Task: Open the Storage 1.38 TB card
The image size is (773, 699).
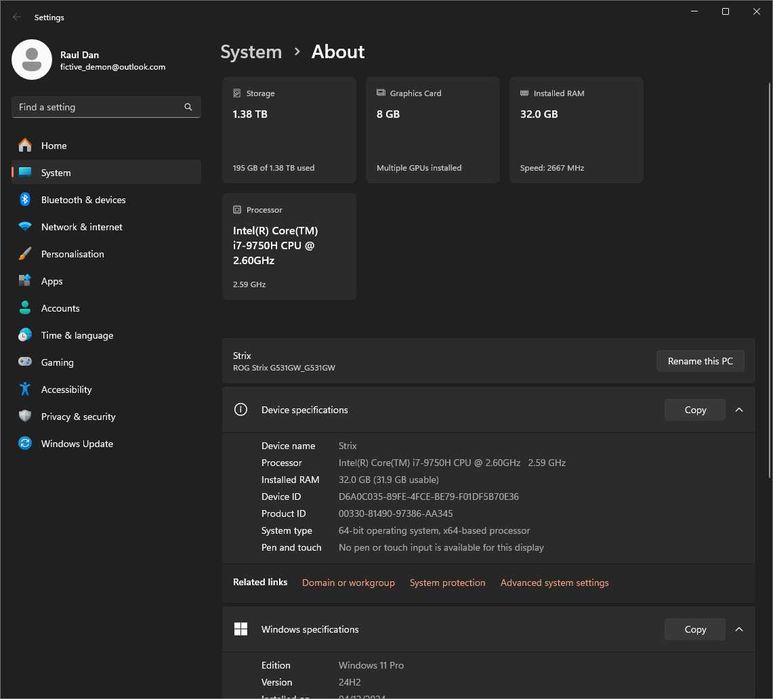Action: point(289,130)
